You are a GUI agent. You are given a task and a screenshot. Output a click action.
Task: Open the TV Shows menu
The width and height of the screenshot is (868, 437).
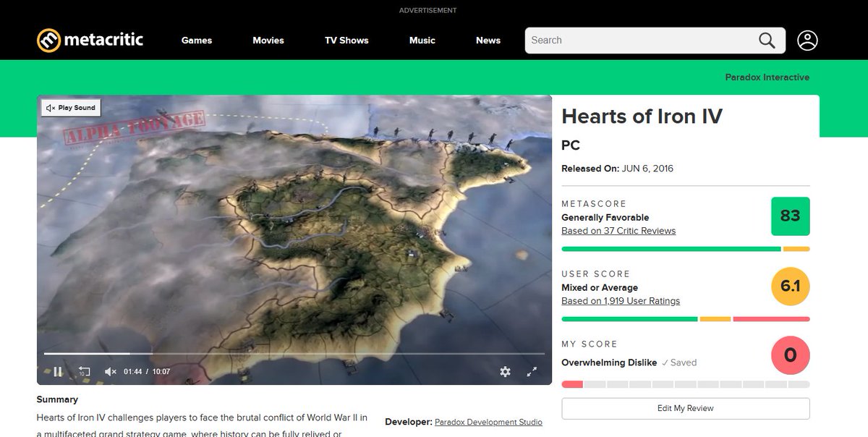(346, 41)
